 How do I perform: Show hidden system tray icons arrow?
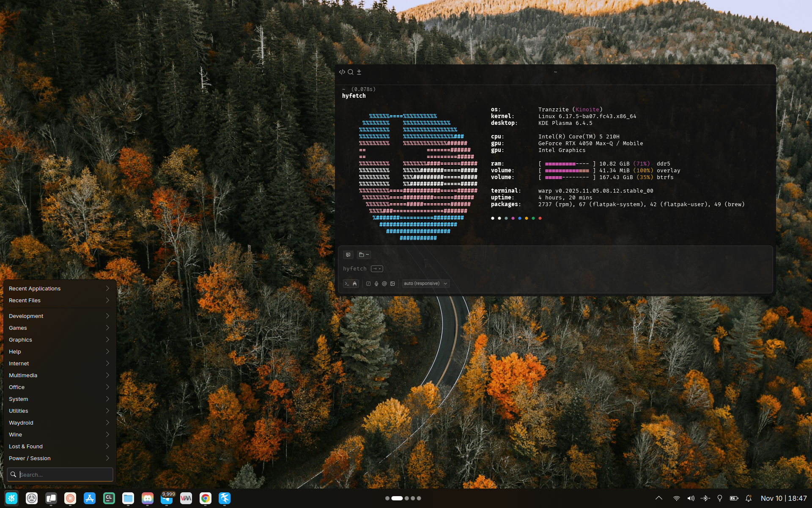click(659, 498)
